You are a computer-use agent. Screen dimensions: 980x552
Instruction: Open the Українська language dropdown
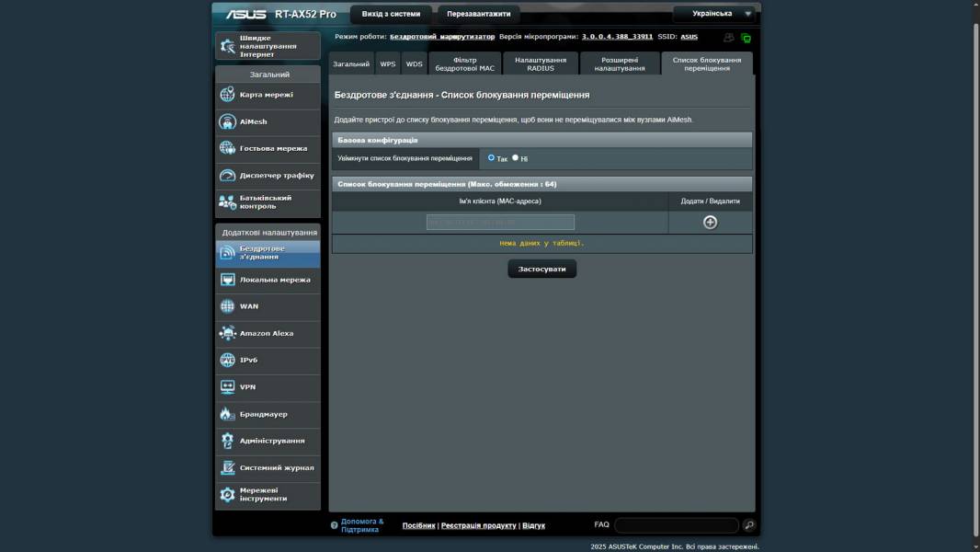coord(713,14)
